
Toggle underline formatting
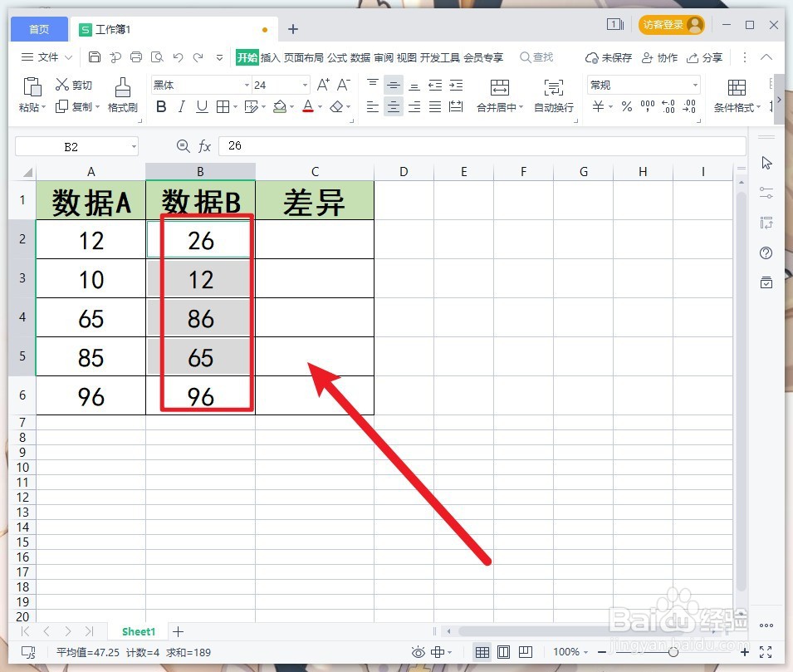(x=202, y=106)
